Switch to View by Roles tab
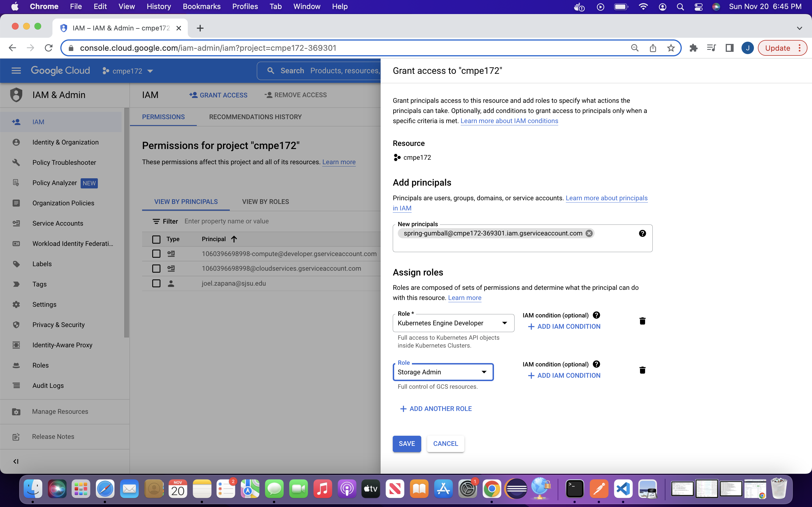 click(x=265, y=202)
